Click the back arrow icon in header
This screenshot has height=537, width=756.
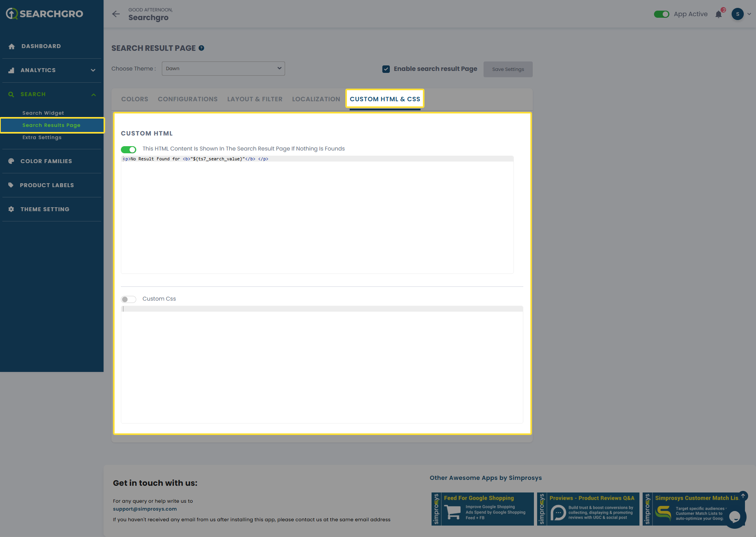pos(116,14)
